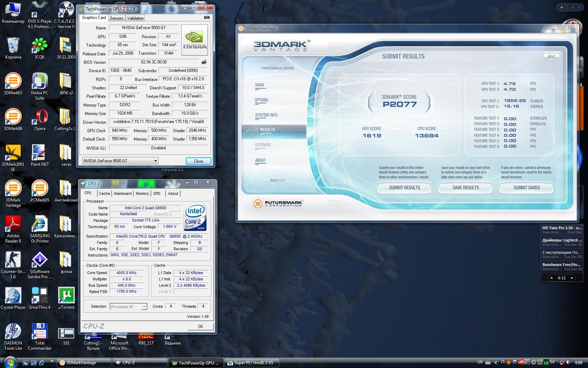Open the Cache tab in CPU-Z
588x368 pixels.
[x=104, y=193]
